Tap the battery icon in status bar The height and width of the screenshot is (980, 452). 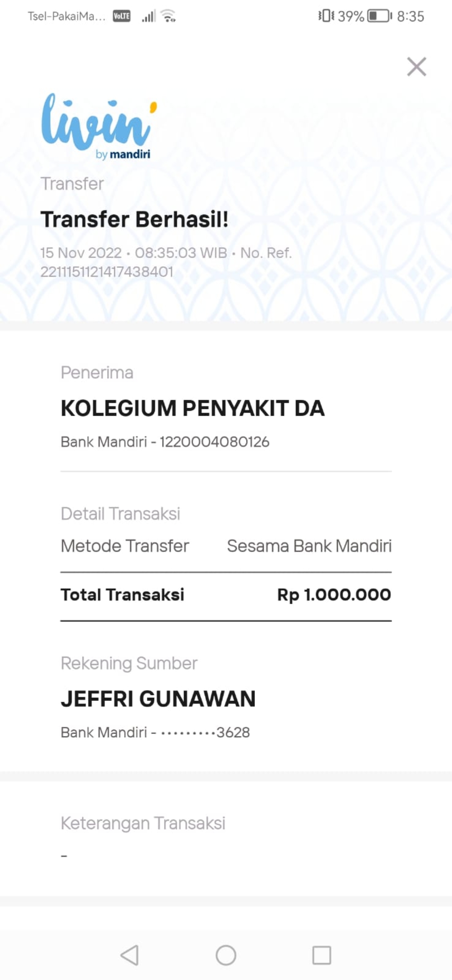click(x=380, y=16)
